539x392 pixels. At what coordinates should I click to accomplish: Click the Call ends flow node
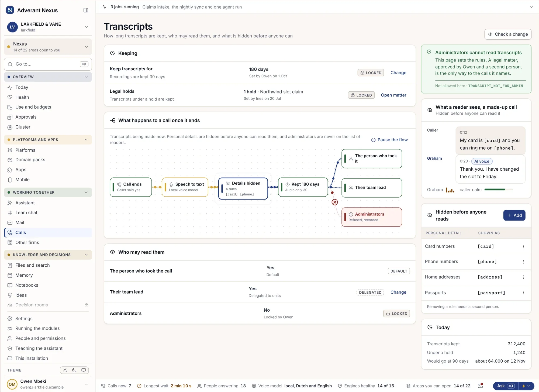click(131, 187)
